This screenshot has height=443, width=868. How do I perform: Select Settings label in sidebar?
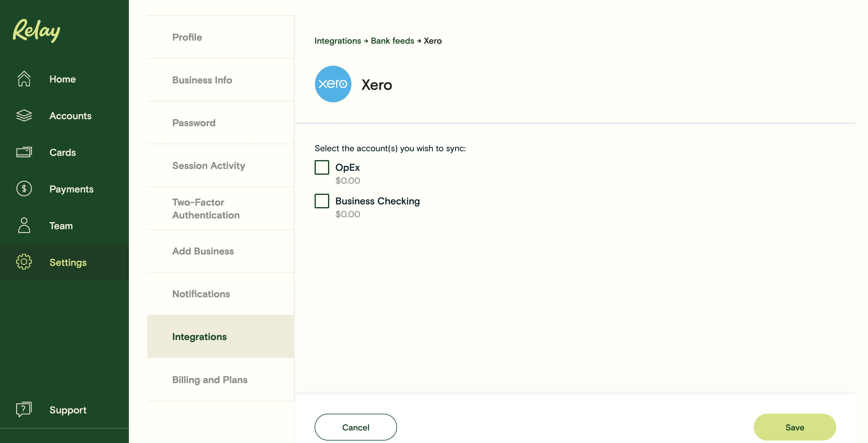(x=68, y=262)
